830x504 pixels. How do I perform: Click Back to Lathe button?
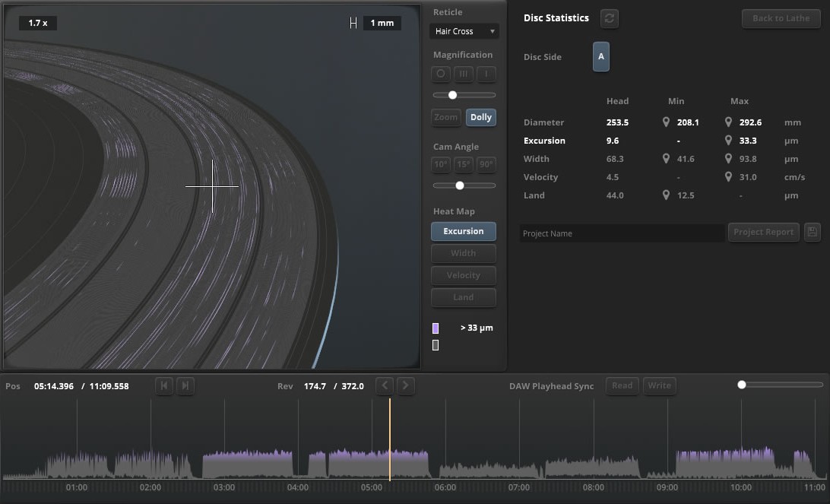pyautogui.click(x=781, y=18)
